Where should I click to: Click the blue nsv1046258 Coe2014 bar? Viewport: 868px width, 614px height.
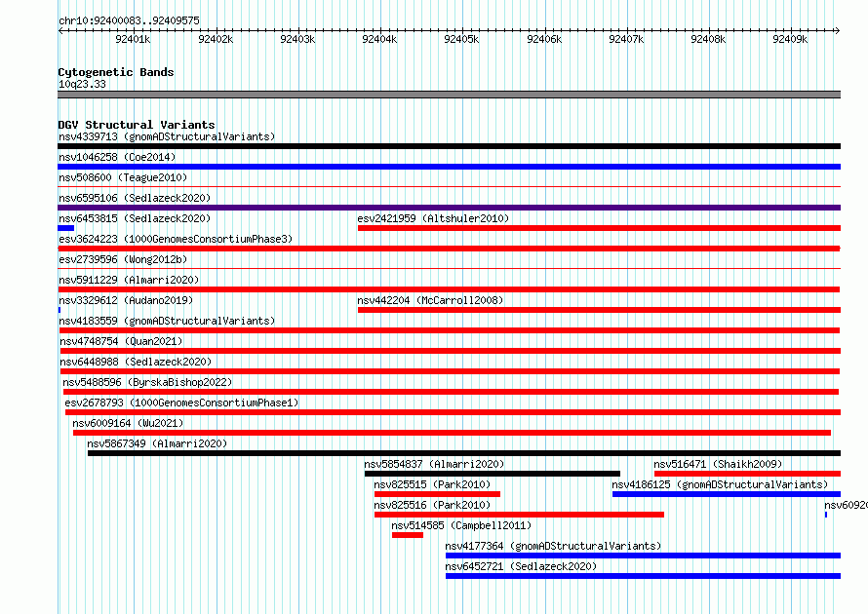(x=449, y=167)
